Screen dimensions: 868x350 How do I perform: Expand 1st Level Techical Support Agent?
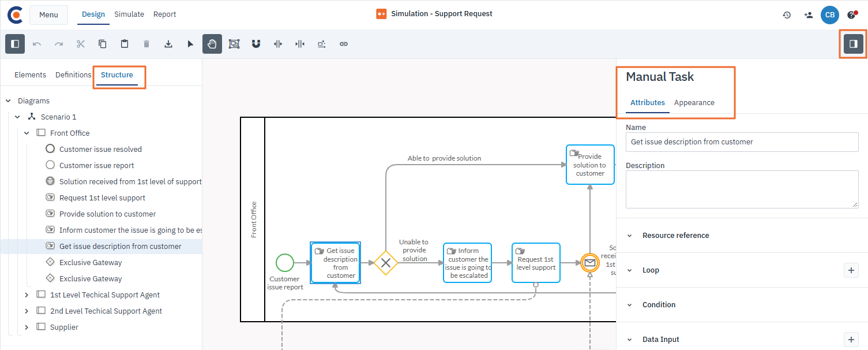click(x=27, y=295)
